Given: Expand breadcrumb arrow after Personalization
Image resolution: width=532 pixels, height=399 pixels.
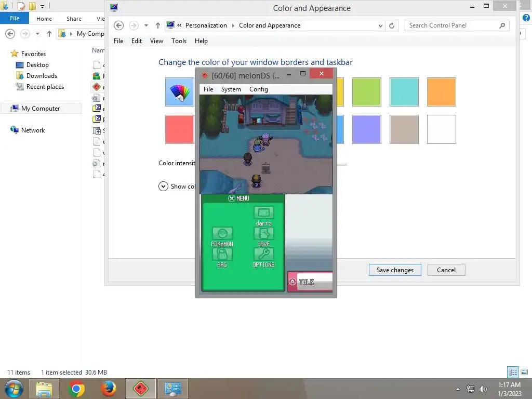Looking at the screenshot, I should pos(233,26).
